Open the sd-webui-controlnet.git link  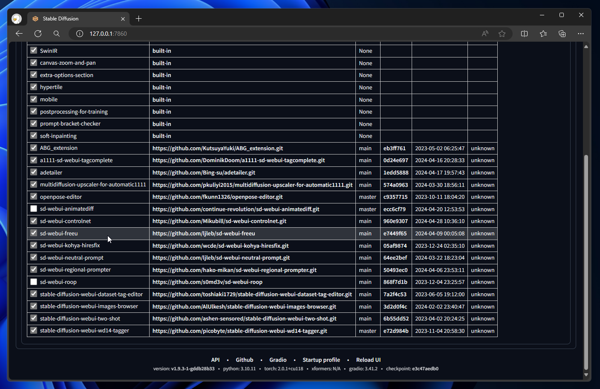[x=219, y=221]
